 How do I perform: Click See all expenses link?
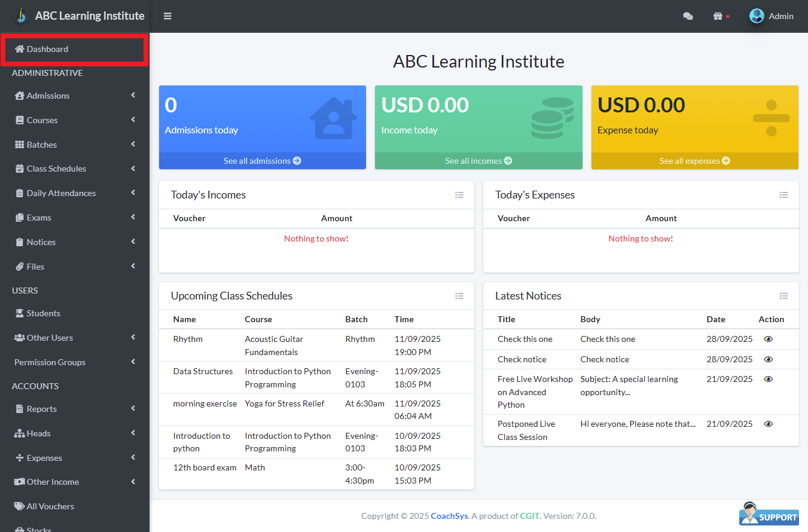(694, 161)
